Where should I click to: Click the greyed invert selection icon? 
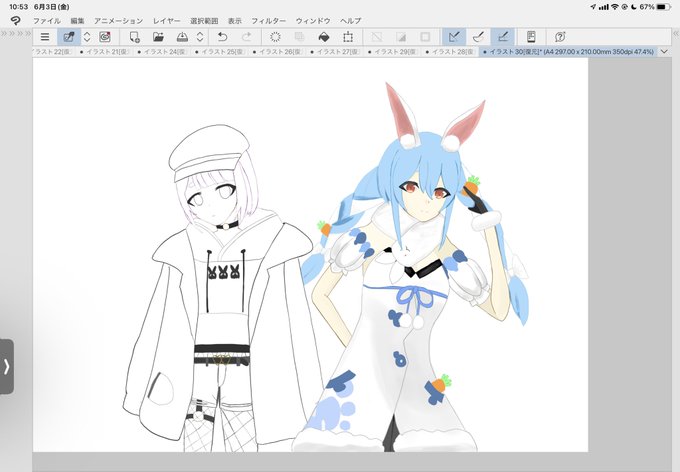tap(401, 37)
